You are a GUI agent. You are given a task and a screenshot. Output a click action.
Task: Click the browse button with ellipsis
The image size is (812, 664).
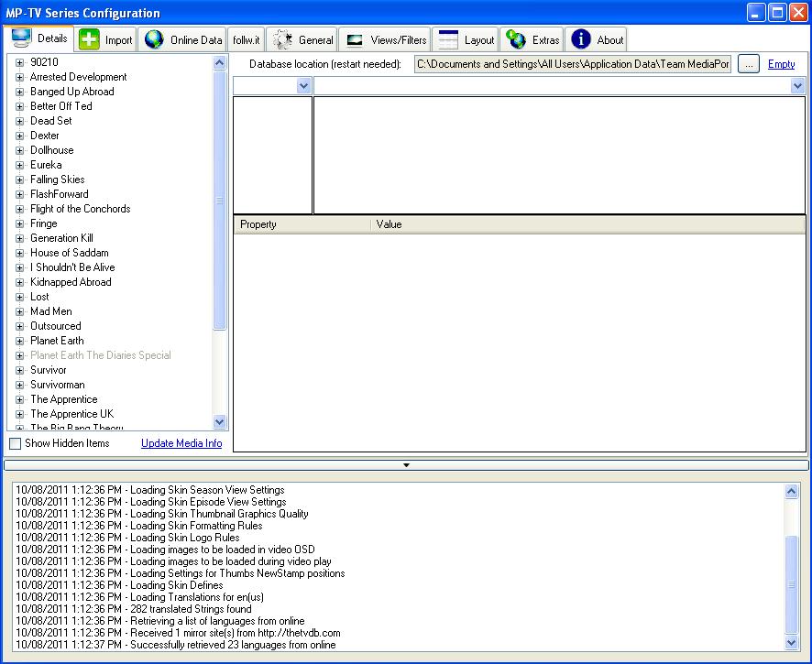tap(748, 64)
